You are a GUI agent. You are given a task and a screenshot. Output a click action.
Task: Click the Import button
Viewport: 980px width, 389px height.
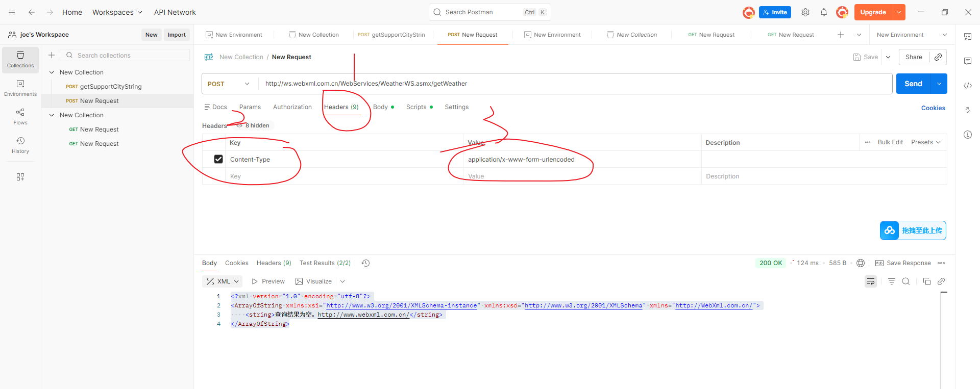[x=177, y=35]
